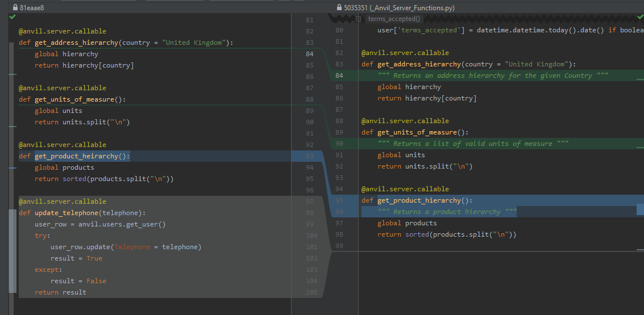Click the lock icon beside 81eaae8

tap(15, 7)
